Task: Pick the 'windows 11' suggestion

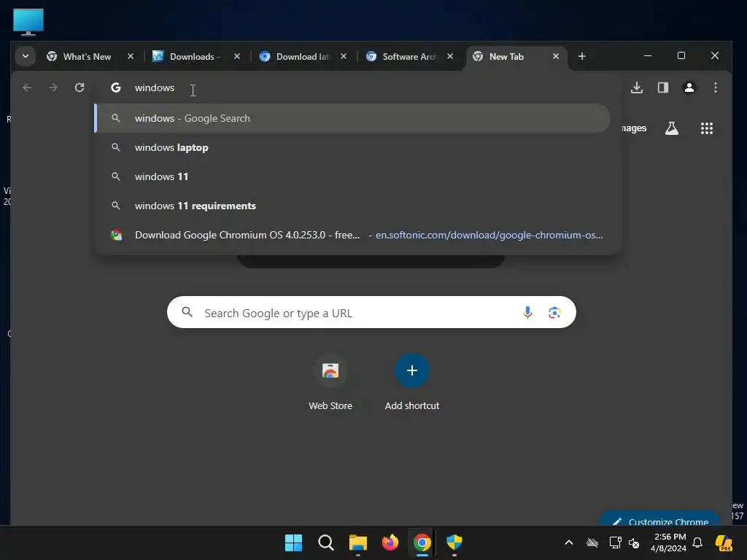Action: coord(352,176)
